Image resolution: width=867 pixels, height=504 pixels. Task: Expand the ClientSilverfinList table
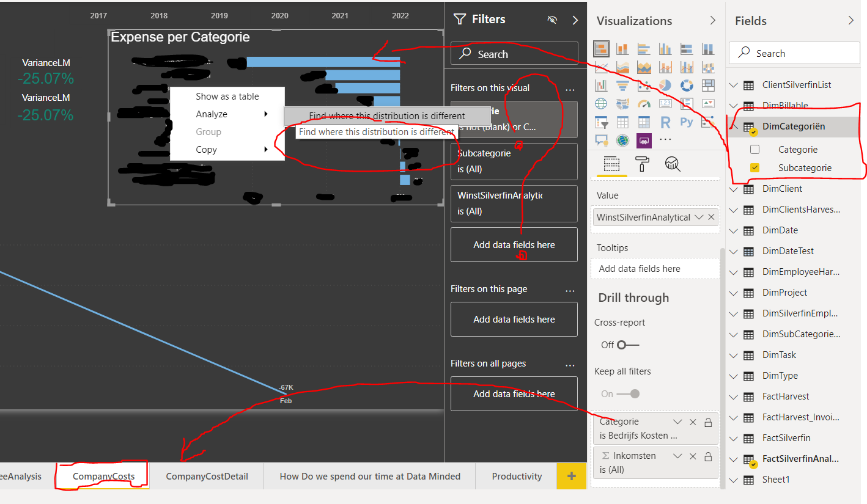pos(734,85)
